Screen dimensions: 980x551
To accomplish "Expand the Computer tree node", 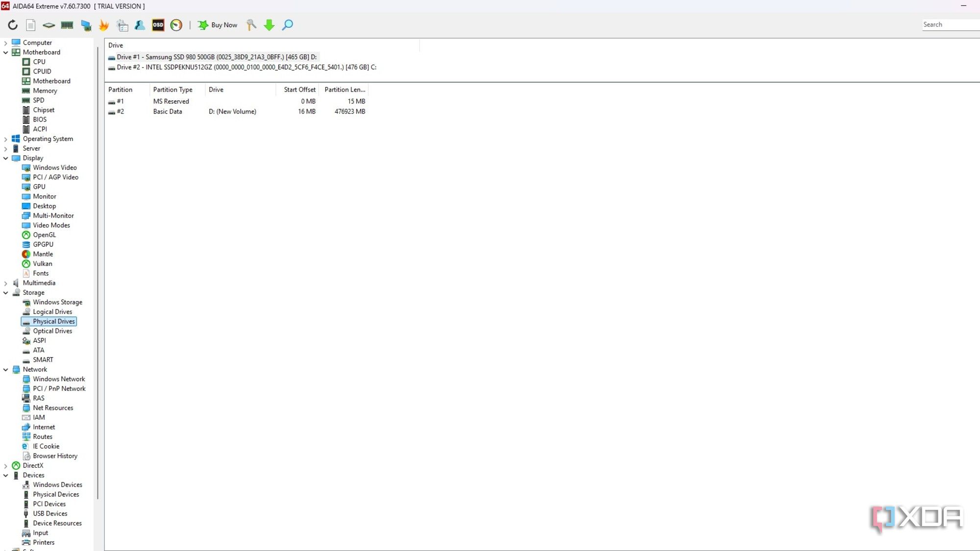I will coord(6,43).
